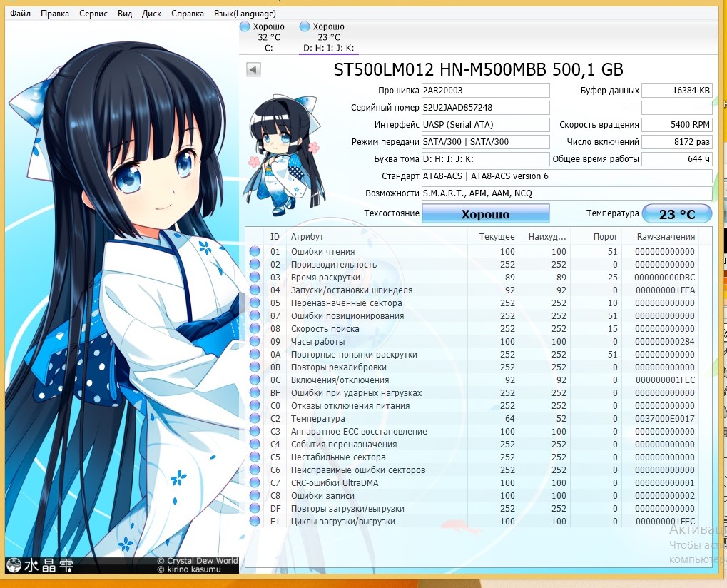
Task: Click the ID column header
Action: click(x=275, y=236)
